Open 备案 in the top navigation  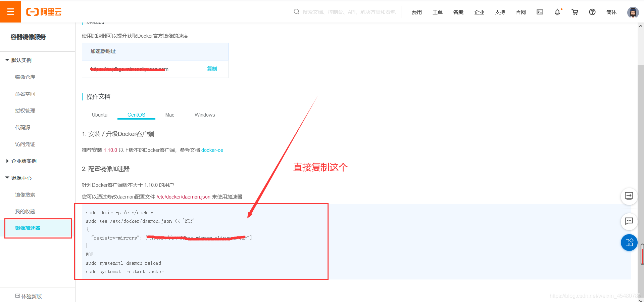(458, 12)
